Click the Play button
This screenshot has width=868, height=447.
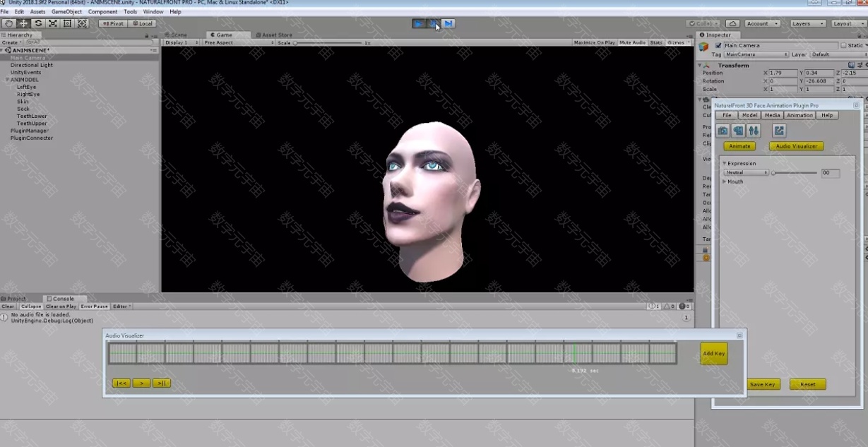(x=419, y=23)
